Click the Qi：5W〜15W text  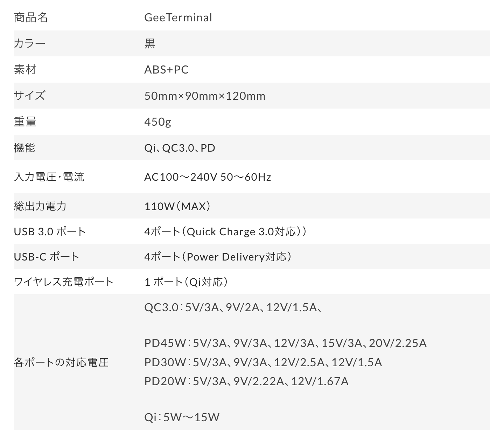tap(182, 417)
